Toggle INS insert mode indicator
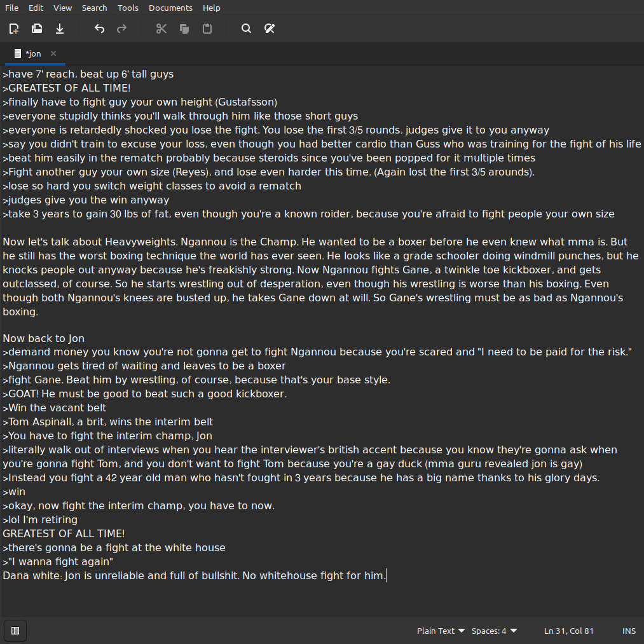The image size is (644, 644). (x=629, y=631)
